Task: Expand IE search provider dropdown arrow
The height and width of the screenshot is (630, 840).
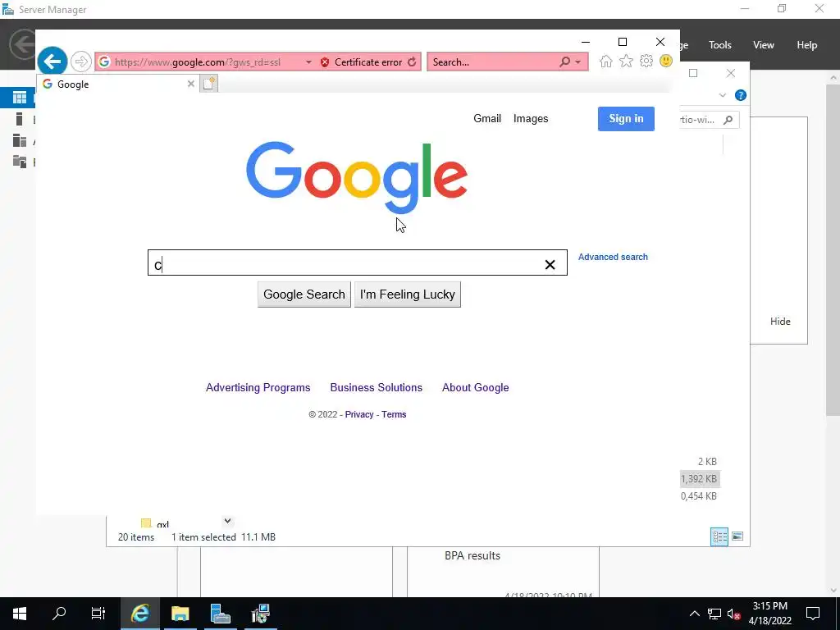Action: click(x=578, y=62)
